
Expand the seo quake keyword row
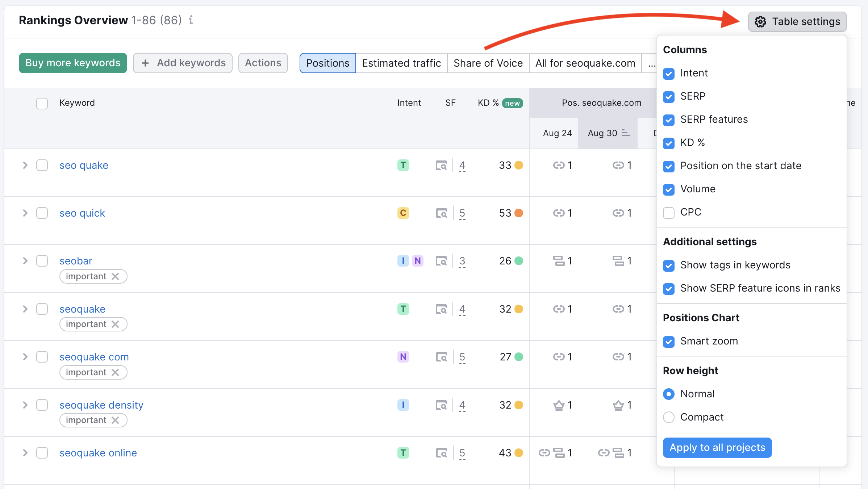pyautogui.click(x=24, y=166)
